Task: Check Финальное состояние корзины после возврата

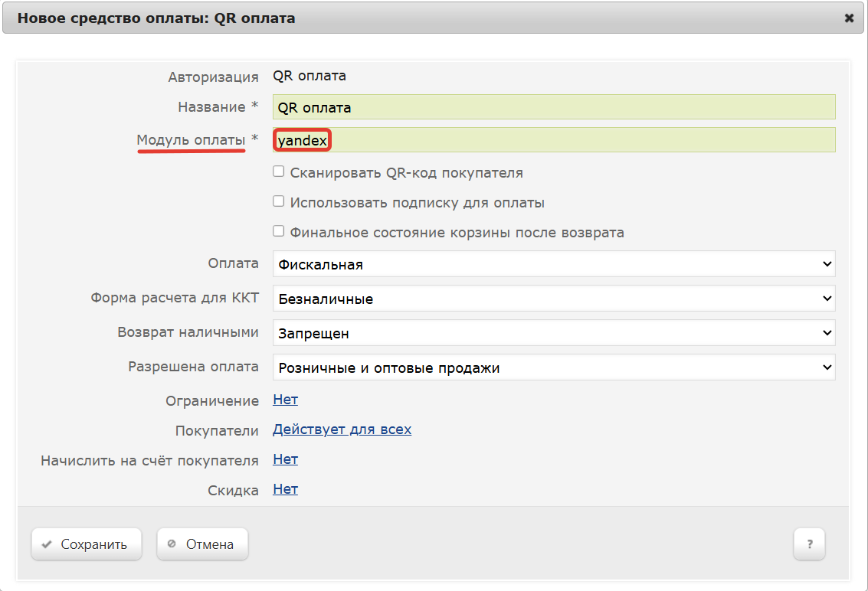Action: click(278, 231)
